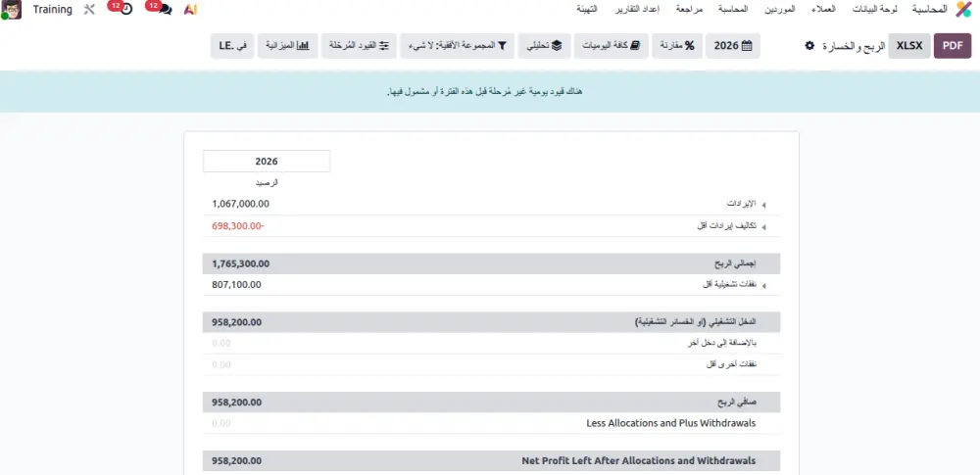Click Net Profit Left After Allocations row
Screen dimensions: 980x475
click(492, 460)
